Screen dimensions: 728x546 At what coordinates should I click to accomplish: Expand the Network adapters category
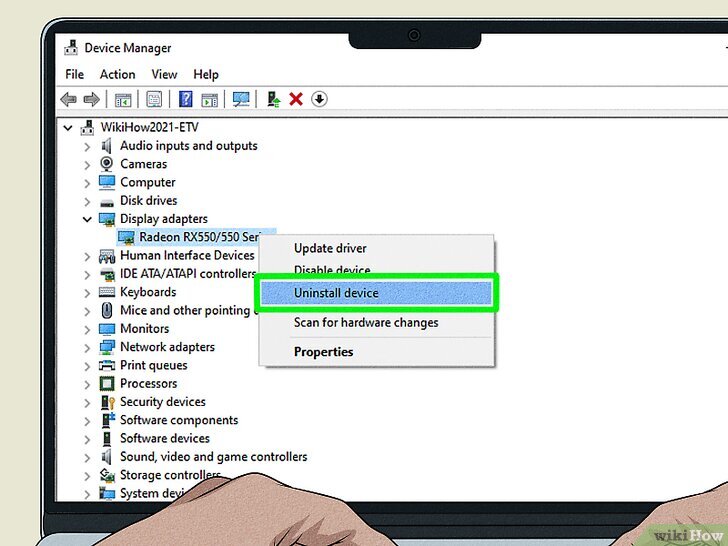[x=87, y=348]
